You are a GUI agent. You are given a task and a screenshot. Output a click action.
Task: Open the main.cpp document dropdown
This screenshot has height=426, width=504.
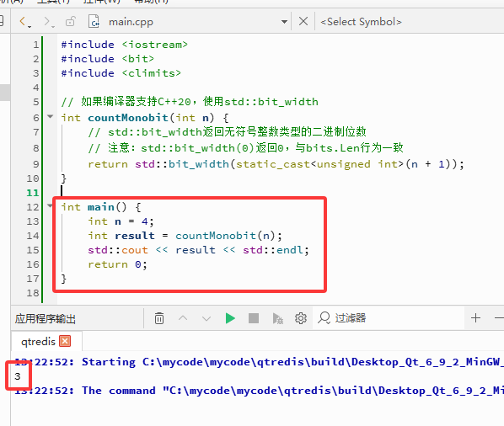pos(284,22)
